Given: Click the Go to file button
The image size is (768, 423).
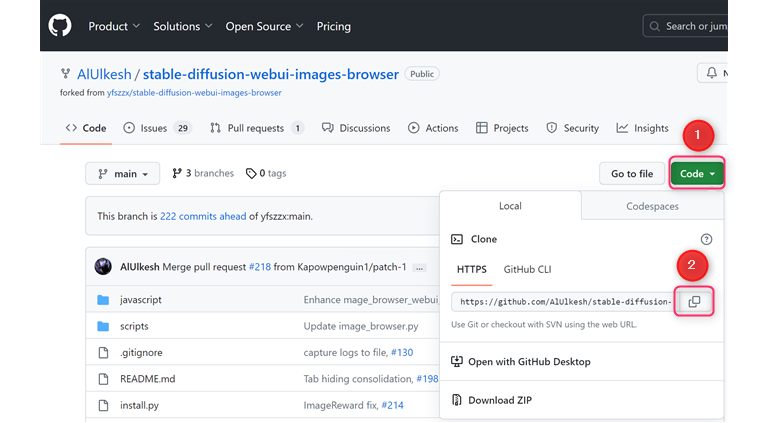Looking at the screenshot, I should pos(632,174).
